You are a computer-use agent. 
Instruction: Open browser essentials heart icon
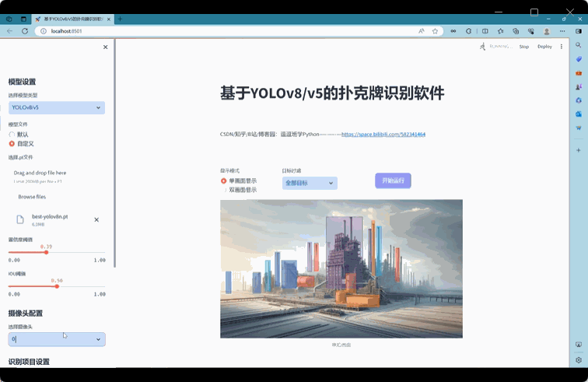coord(530,31)
